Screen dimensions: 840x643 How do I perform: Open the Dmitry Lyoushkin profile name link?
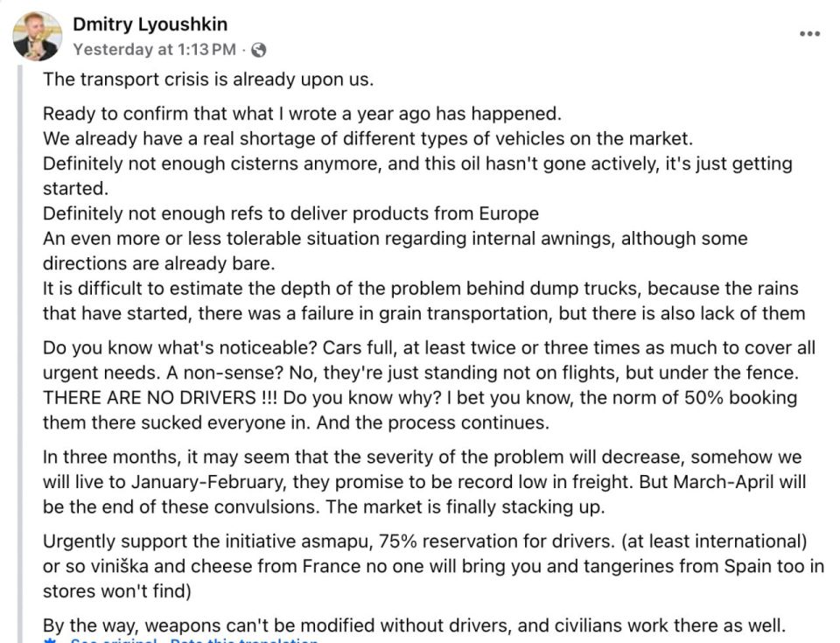(x=150, y=25)
